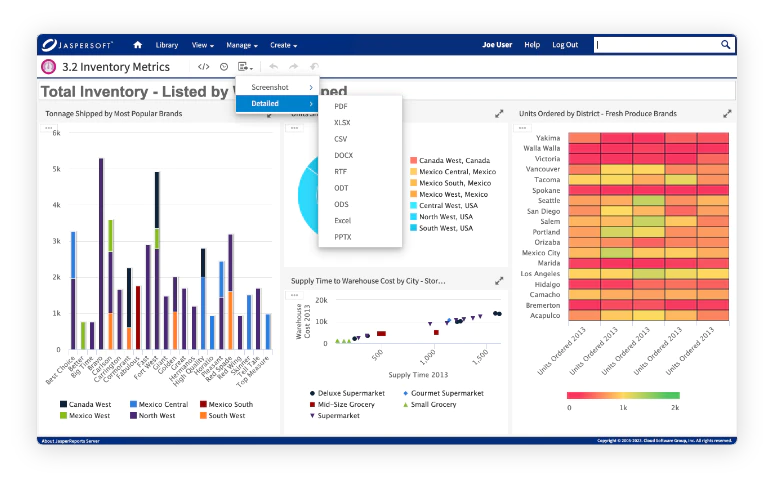Image resolution: width=774 pixels, height=485 pixels.
Task: Click the Acapulco heatmap row label
Action: pos(545,315)
